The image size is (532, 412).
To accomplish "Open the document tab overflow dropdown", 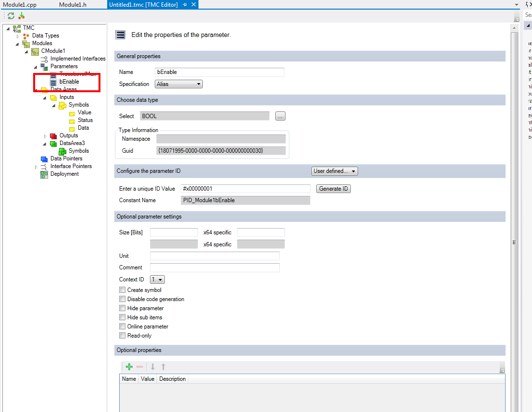I will pos(517,5).
